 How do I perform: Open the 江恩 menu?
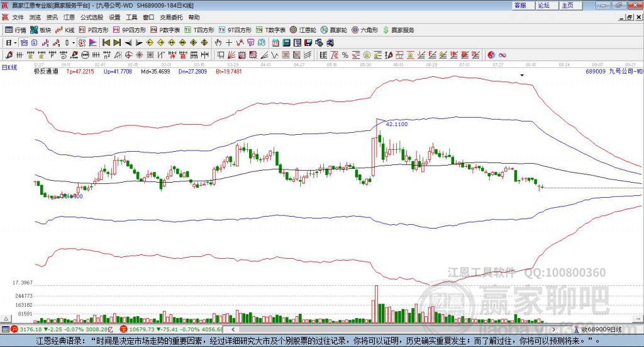(x=69, y=17)
